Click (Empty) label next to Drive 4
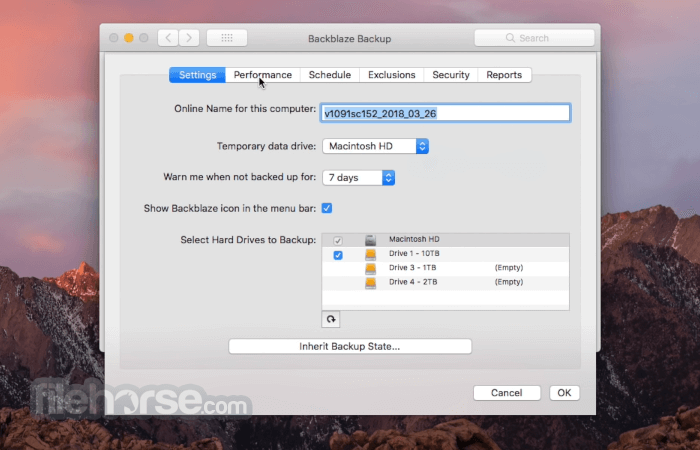700x450 pixels. point(509,282)
